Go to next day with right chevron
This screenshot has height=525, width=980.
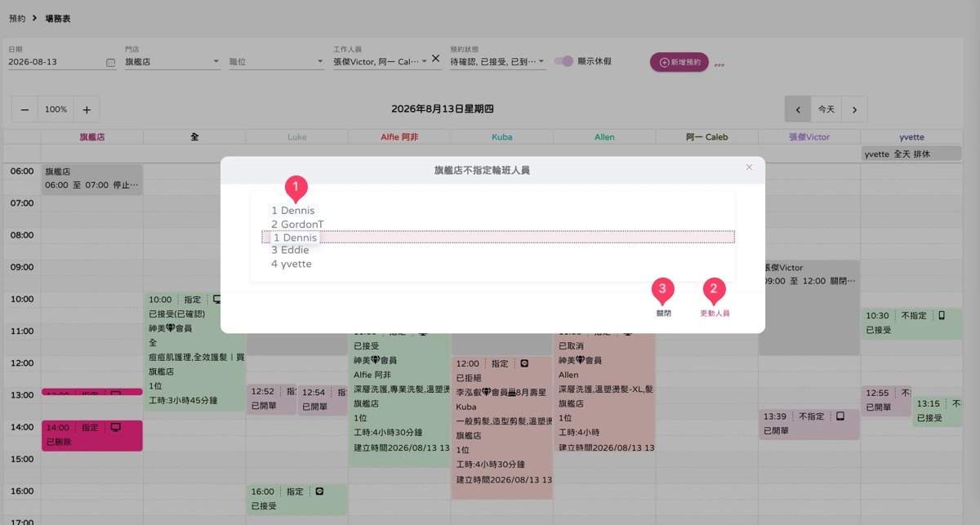[854, 109]
